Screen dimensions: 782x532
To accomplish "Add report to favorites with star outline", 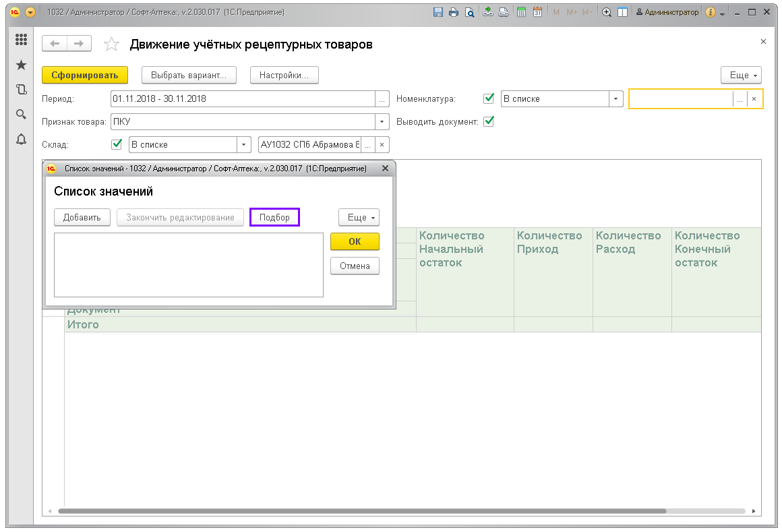I will (111, 45).
